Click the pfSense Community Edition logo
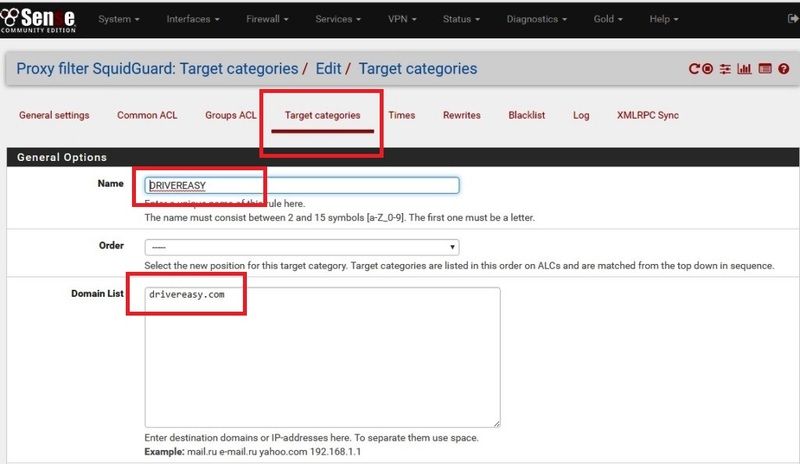Screen dimensions: 800x464 38,20
